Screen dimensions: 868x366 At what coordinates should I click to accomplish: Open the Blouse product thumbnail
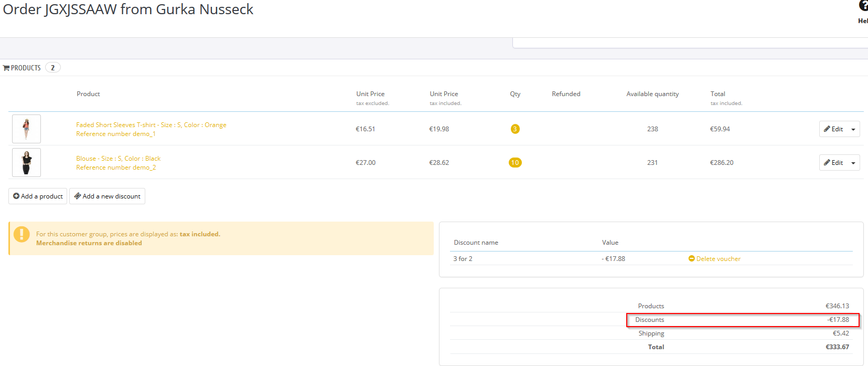tap(26, 163)
